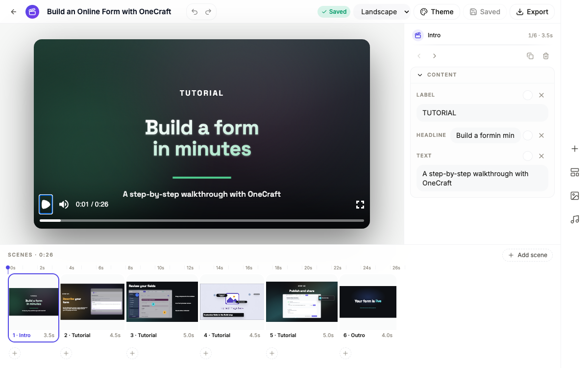
Task: Click the green Saved status badge
Action: click(x=334, y=12)
